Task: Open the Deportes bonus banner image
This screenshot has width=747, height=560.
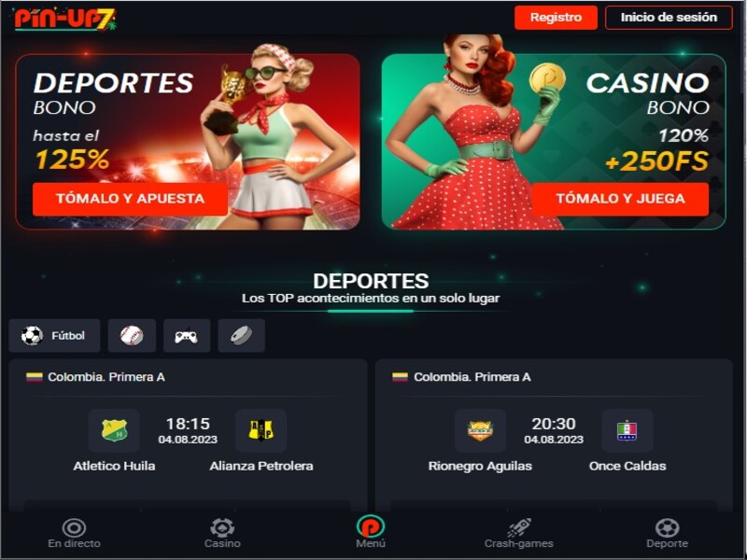Action: click(x=188, y=142)
